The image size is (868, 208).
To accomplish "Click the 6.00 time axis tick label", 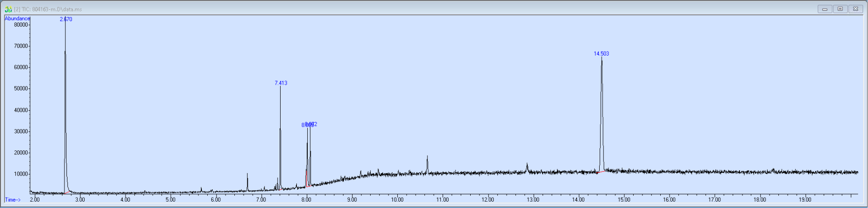I will [216, 200].
